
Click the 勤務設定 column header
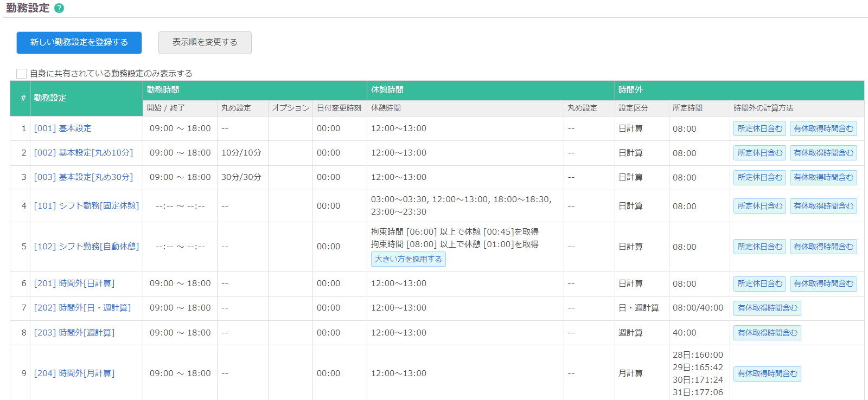coord(50,98)
